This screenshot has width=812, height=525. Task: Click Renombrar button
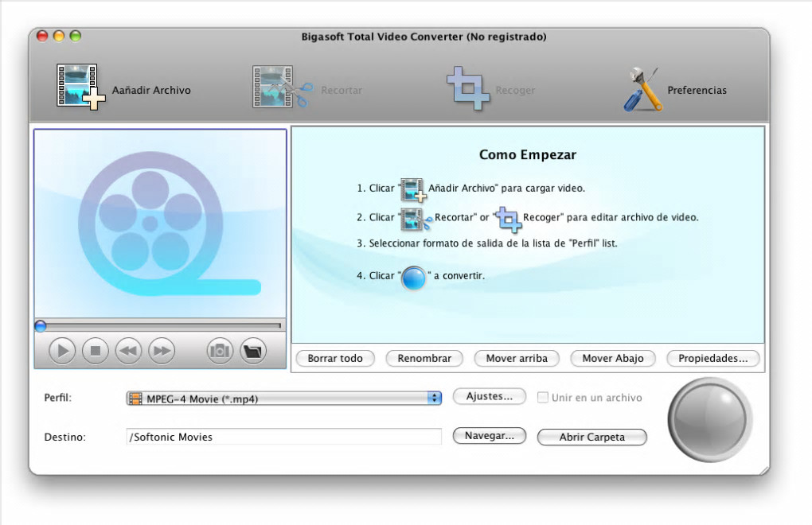[x=424, y=359]
